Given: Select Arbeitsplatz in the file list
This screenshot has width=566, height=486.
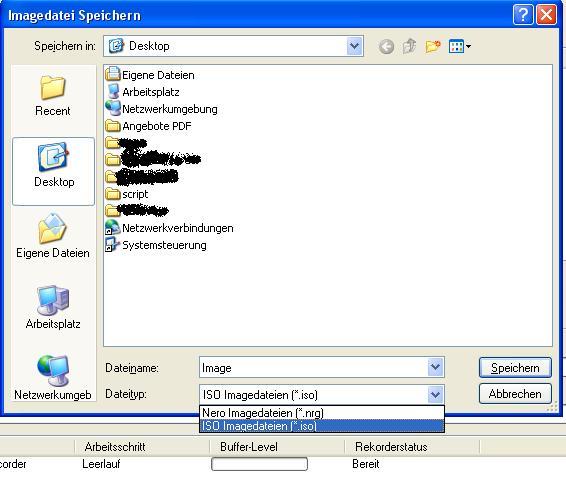Looking at the screenshot, I should (143, 92).
